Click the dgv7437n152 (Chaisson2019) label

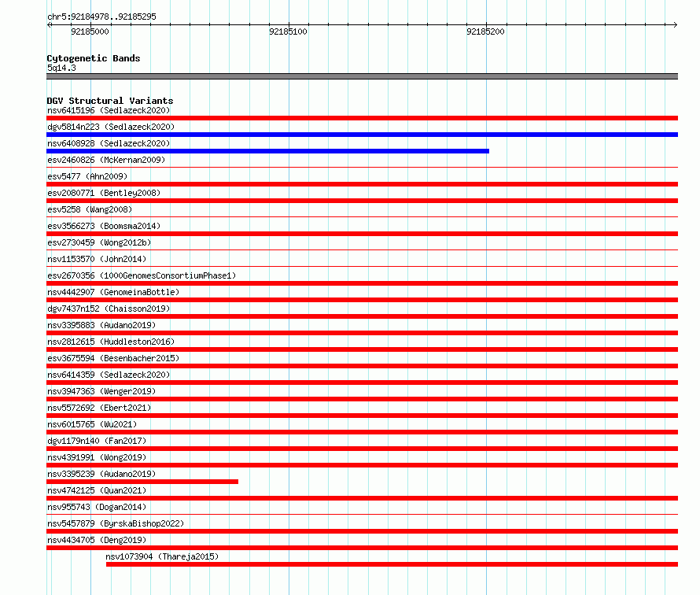(109, 309)
